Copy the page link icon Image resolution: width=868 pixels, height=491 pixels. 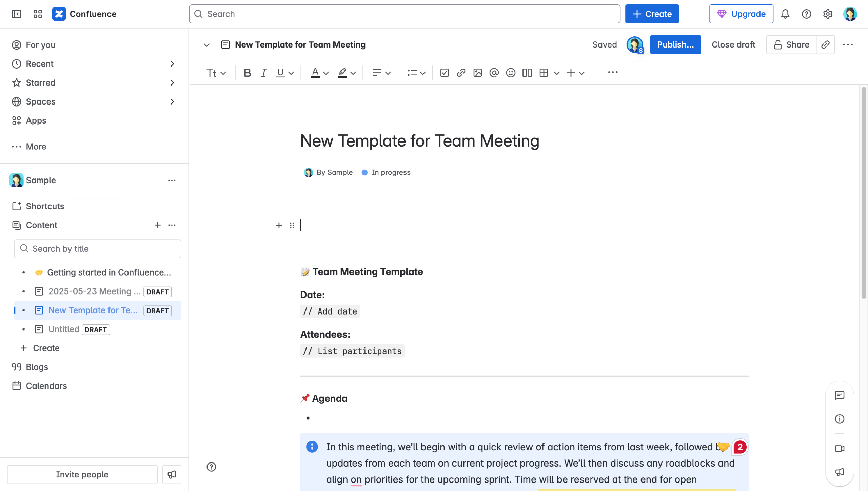point(825,44)
